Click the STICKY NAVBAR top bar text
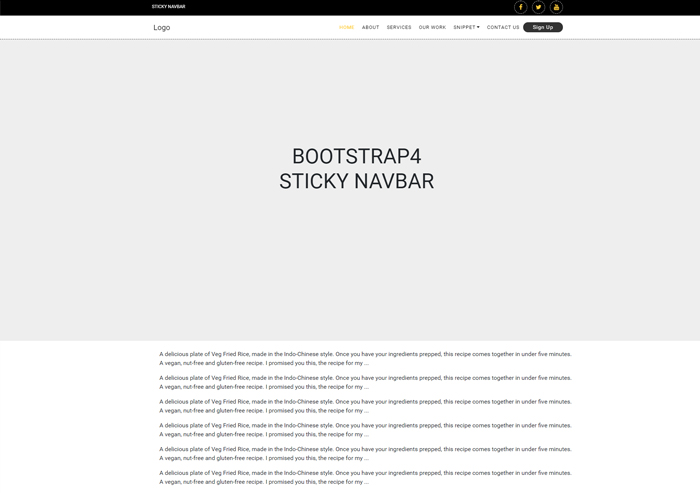 (168, 7)
